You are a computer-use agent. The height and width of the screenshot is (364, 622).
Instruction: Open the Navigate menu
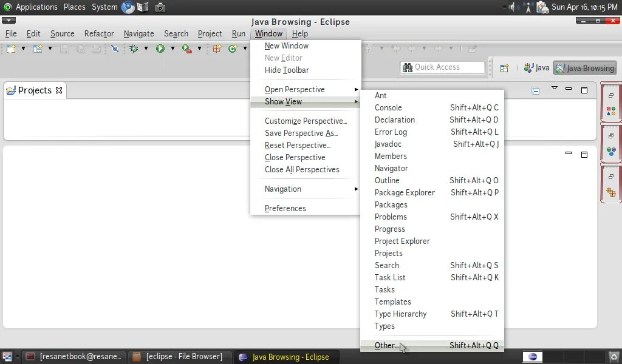(138, 33)
